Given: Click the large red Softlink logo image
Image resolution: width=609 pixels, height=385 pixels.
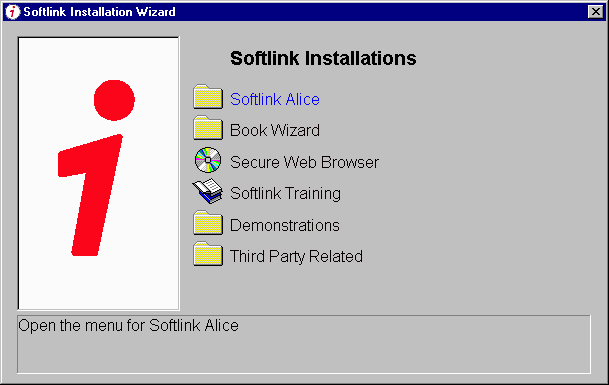Looking at the screenshot, I should (x=98, y=173).
